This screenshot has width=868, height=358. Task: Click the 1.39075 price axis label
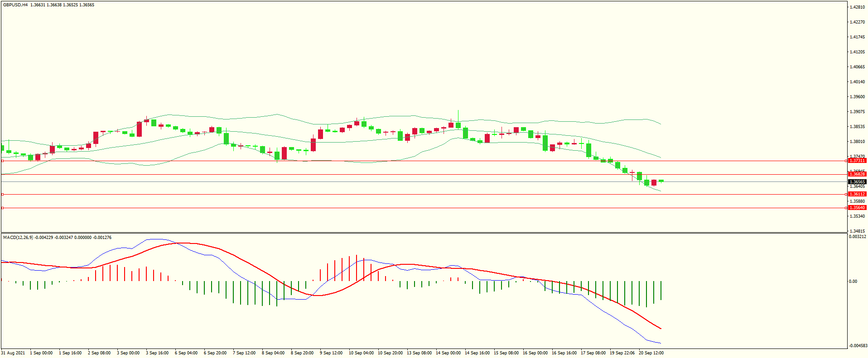(858, 112)
